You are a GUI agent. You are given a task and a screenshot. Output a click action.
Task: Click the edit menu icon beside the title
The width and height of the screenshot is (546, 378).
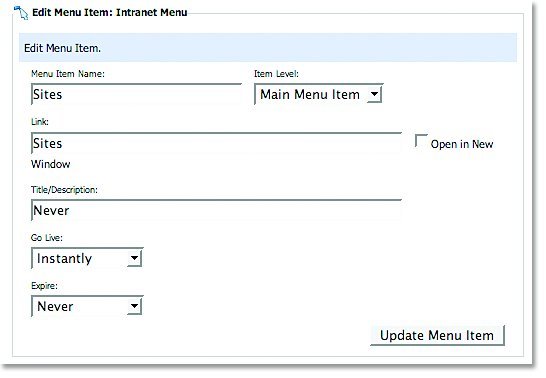click(x=21, y=12)
